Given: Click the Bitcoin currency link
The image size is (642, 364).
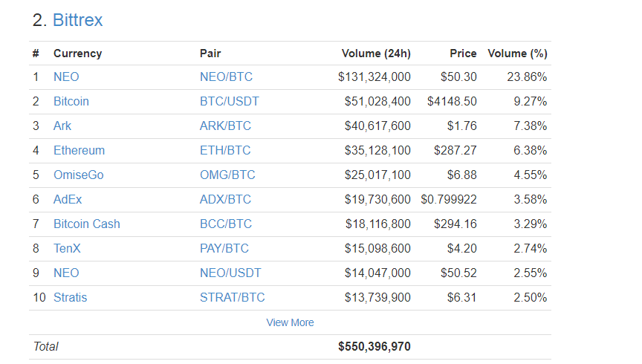Looking at the screenshot, I should (x=71, y=101).
